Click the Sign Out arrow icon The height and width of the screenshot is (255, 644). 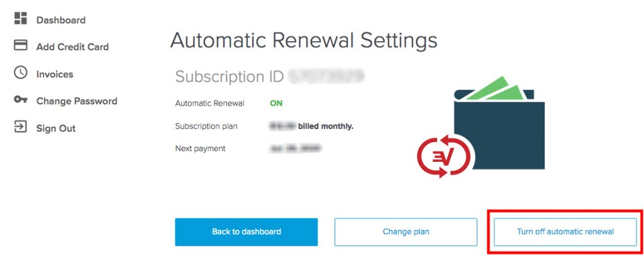click(20, 127)
